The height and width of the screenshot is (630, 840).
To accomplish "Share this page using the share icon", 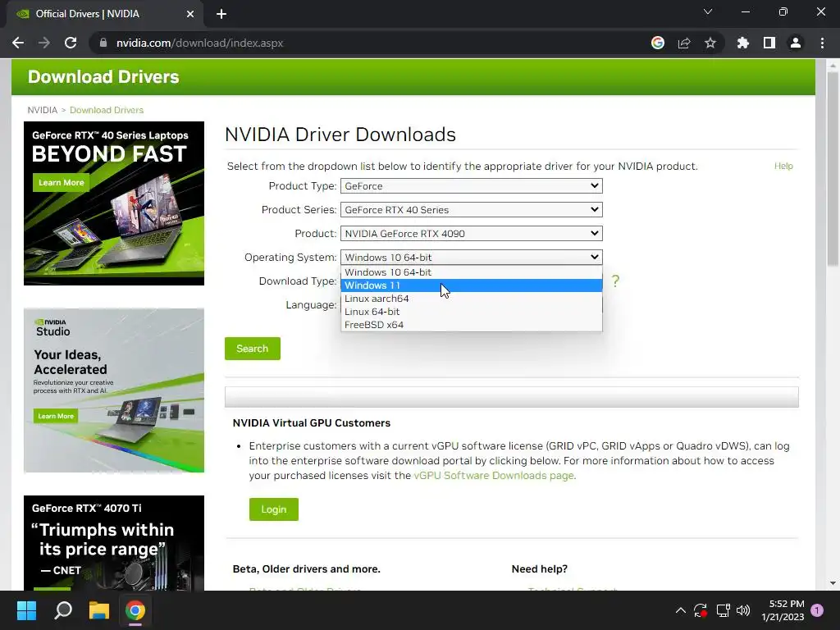I will [684, 43].
